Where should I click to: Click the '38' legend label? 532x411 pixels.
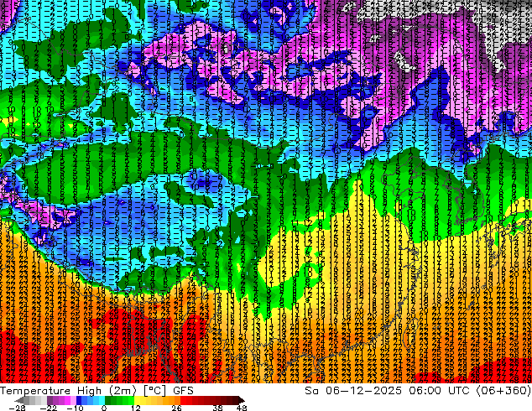[x=217, y=408]
